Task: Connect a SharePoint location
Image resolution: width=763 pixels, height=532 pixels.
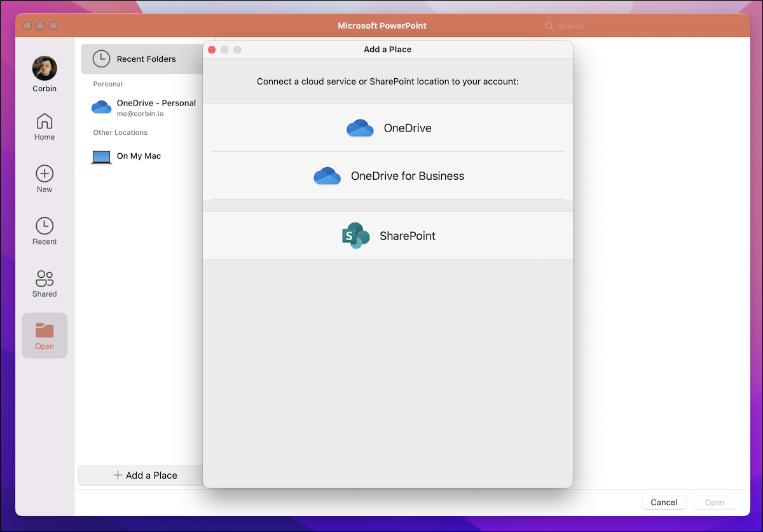Action: coord(388,236)
